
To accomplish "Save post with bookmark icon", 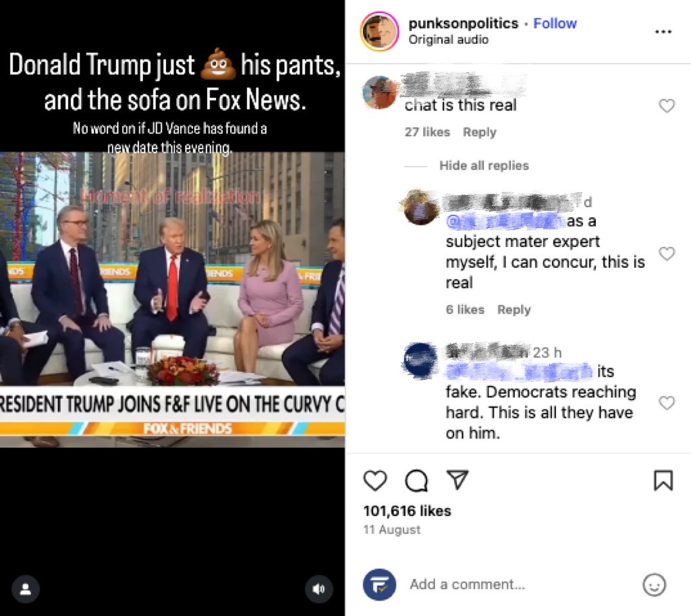I will 663,480.
